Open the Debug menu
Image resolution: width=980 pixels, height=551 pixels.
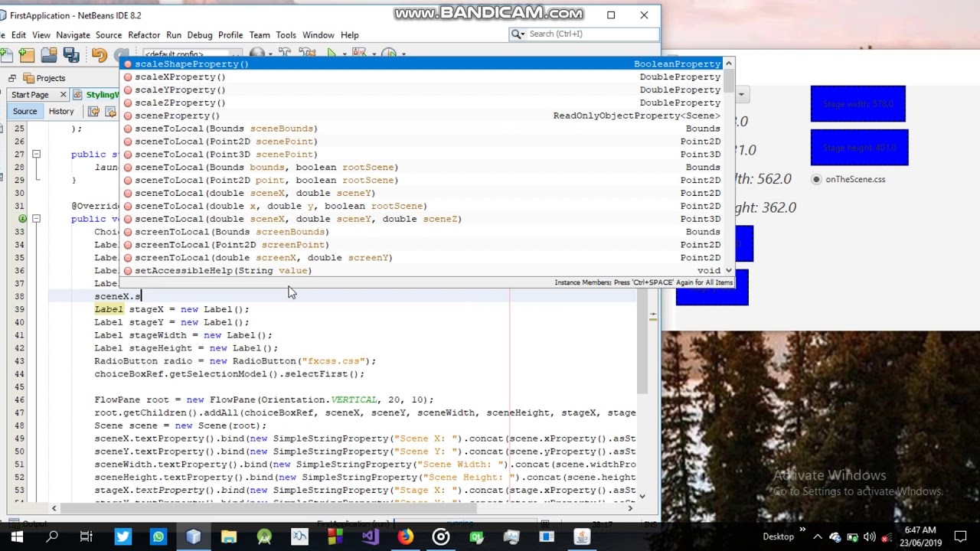coord(200,35)
